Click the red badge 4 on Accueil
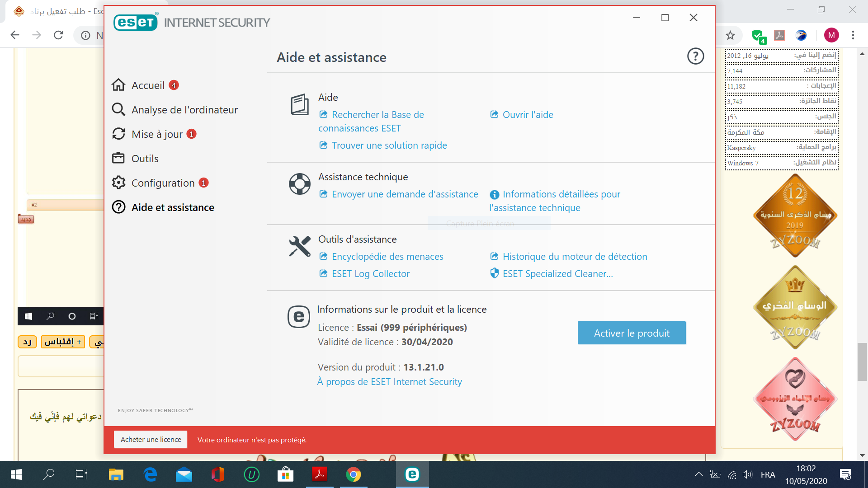The height and width of the screenshot is (488, 868). (174, 85)
